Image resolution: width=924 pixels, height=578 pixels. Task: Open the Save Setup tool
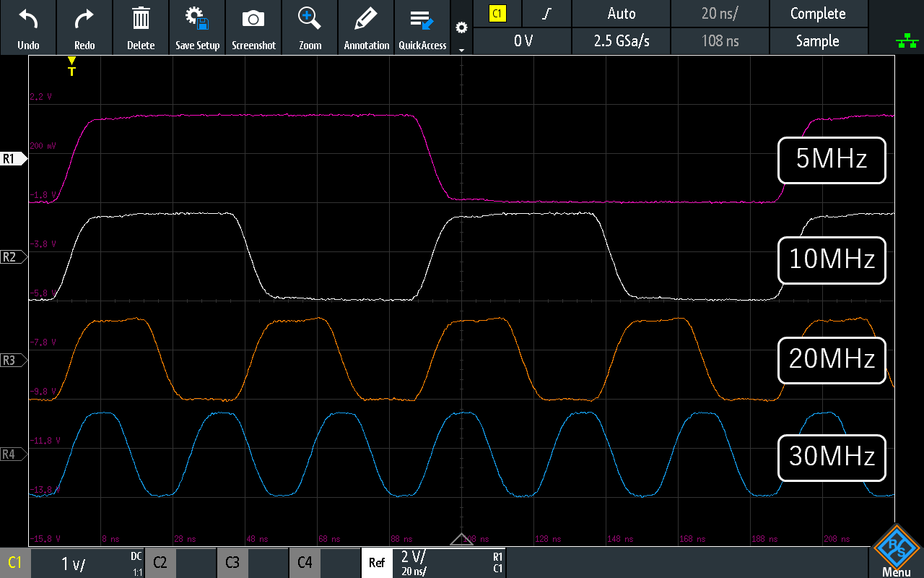[197, 27]
